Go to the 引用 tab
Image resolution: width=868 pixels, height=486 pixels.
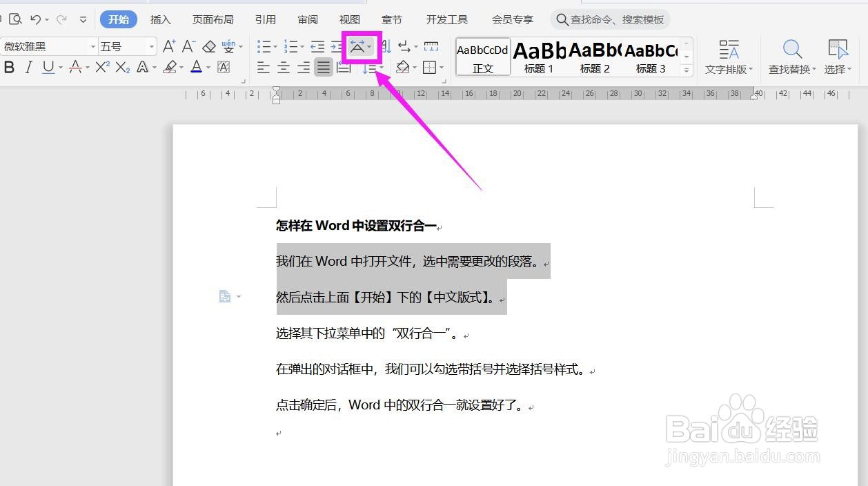point(265,19)
